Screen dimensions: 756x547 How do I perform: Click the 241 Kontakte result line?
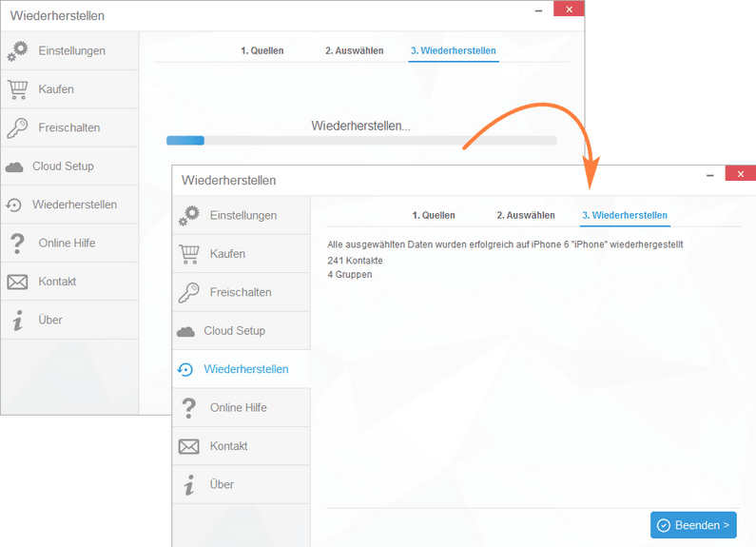356,261
